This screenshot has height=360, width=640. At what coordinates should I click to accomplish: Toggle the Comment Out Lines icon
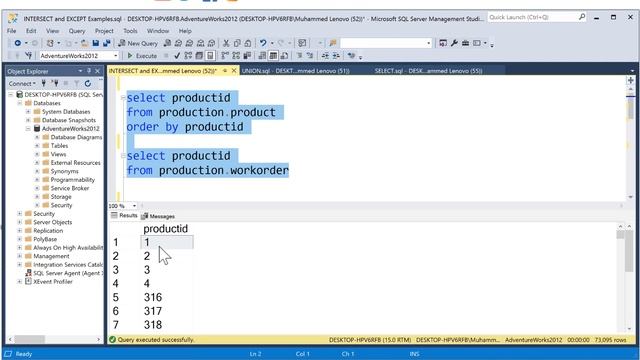(299, 56)
